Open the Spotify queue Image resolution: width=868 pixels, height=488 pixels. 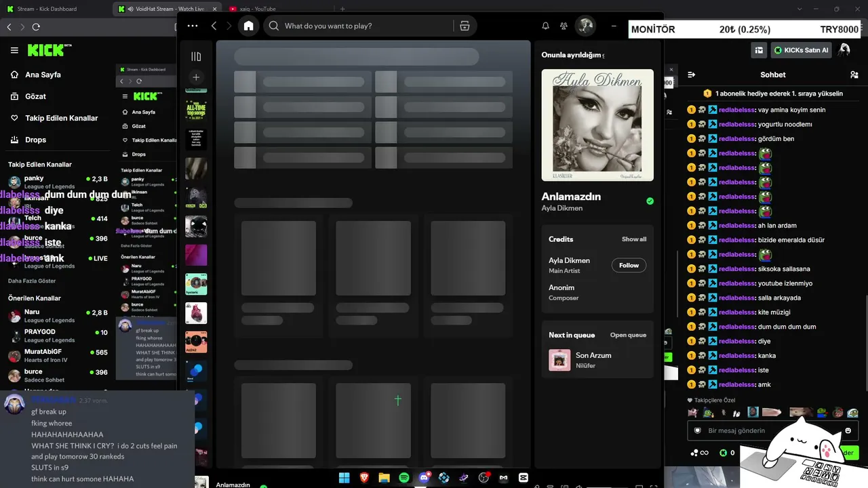[628, 335]
